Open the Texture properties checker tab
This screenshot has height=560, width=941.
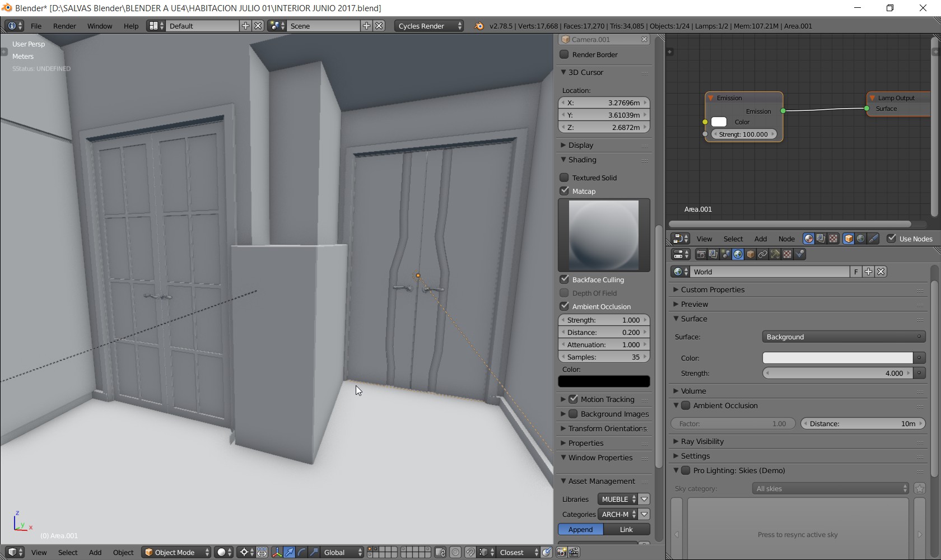788,254
